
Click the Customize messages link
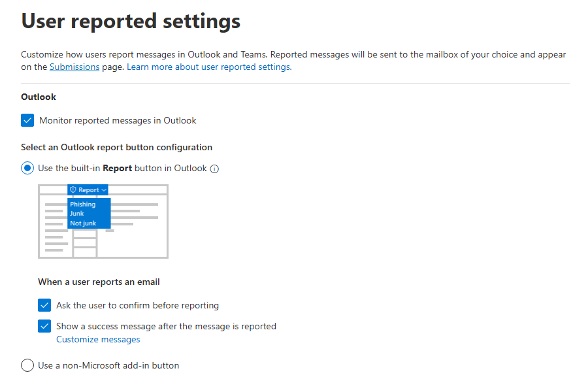pyautogui.click(x=98, y=339)
